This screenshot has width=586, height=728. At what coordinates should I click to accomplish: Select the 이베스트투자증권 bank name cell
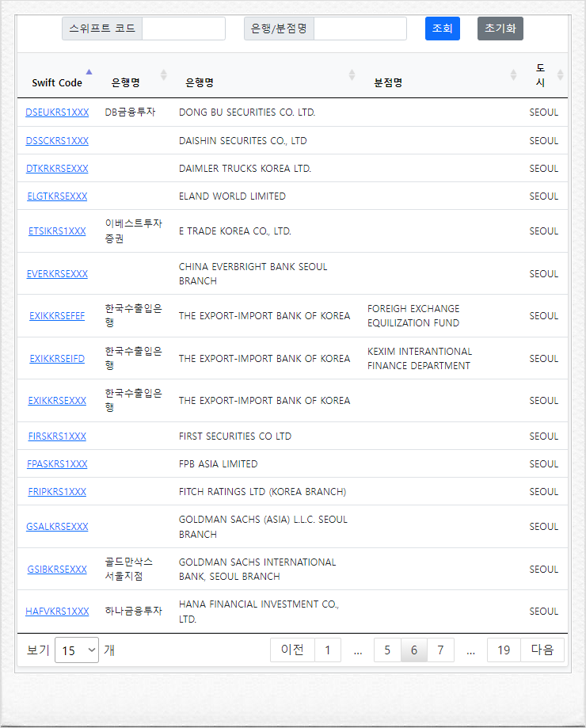[134, 231]
